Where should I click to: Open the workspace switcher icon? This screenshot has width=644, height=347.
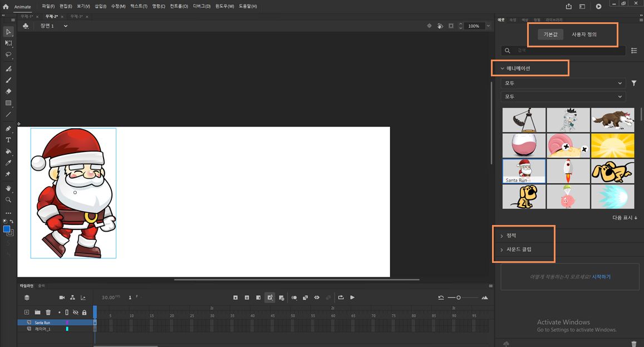[582, 6]
